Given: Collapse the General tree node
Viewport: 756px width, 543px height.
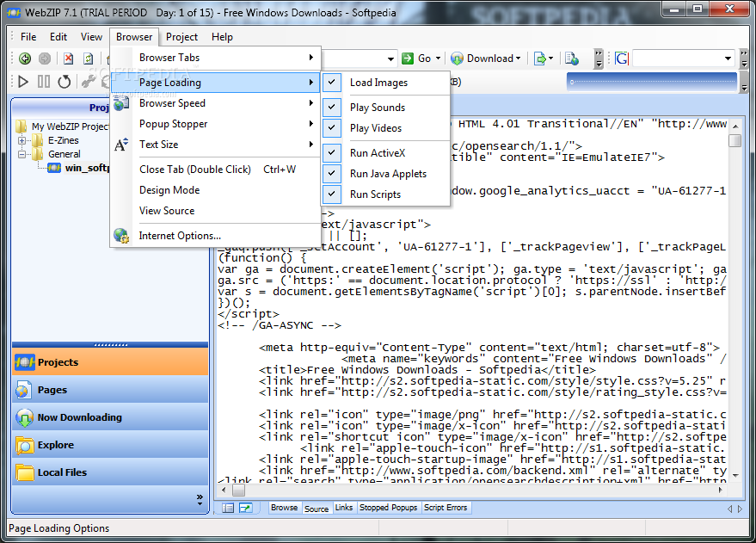Looking at the screenshot, I should click(x=22, y=154).
